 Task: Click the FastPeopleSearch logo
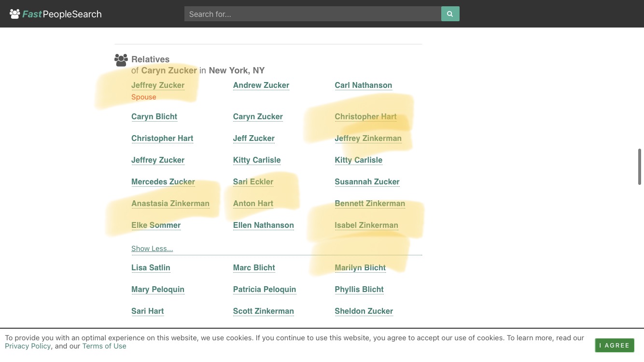point(56,14)
